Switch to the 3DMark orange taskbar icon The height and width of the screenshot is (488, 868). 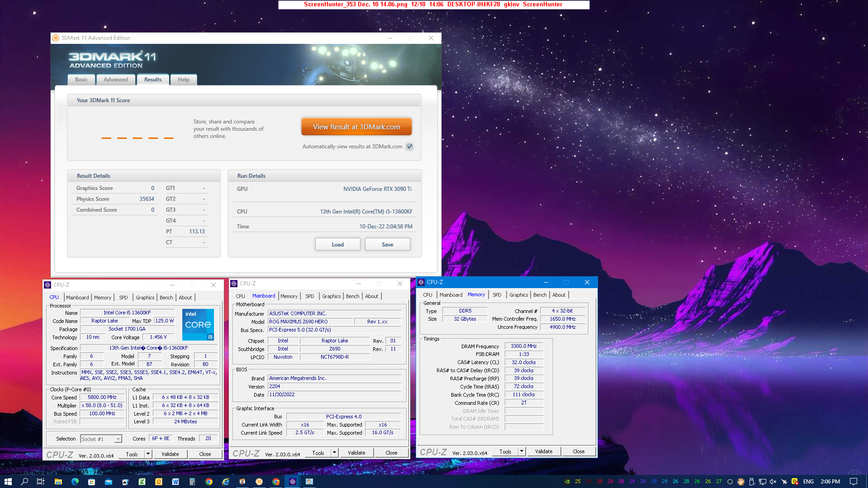pyautogui.click(x=259, y=481)
